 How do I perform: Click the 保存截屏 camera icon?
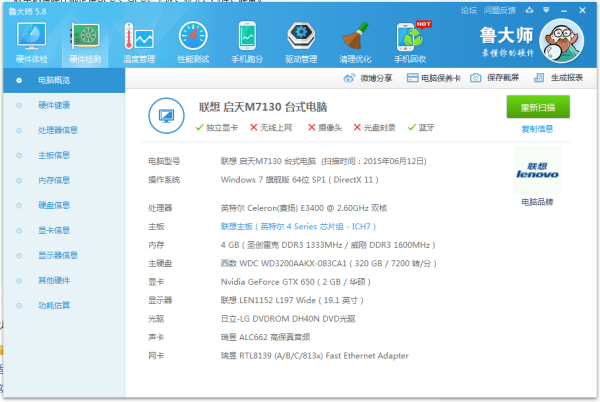(475, 78)
